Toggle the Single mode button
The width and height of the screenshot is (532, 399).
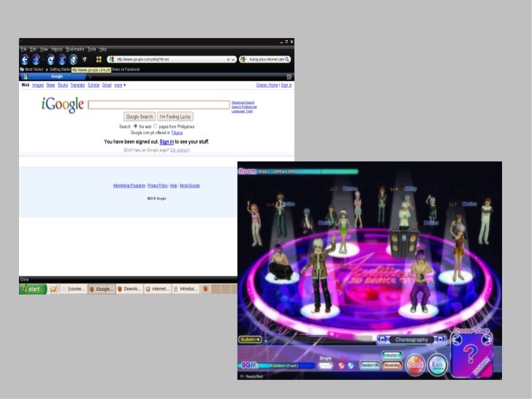pos(326,365)
